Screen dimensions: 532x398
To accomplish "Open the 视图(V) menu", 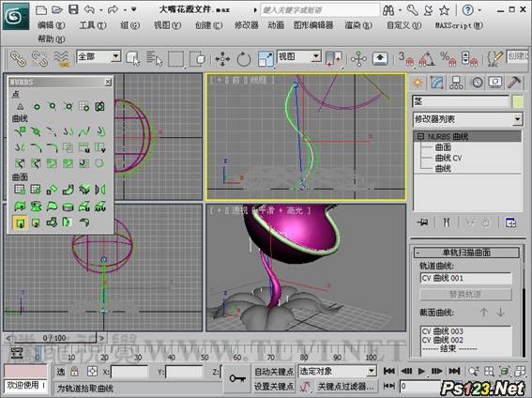I will pos(167,25).
